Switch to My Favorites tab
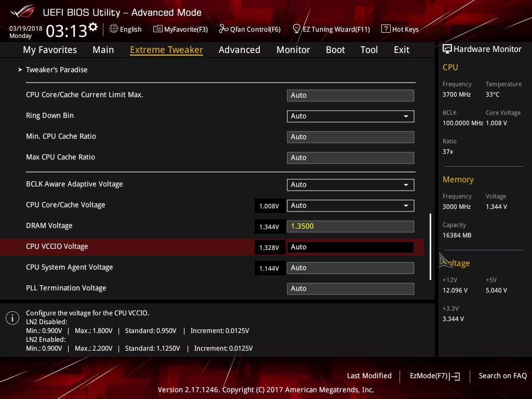The width and height of the screenshot is (532, 399). 50,49
